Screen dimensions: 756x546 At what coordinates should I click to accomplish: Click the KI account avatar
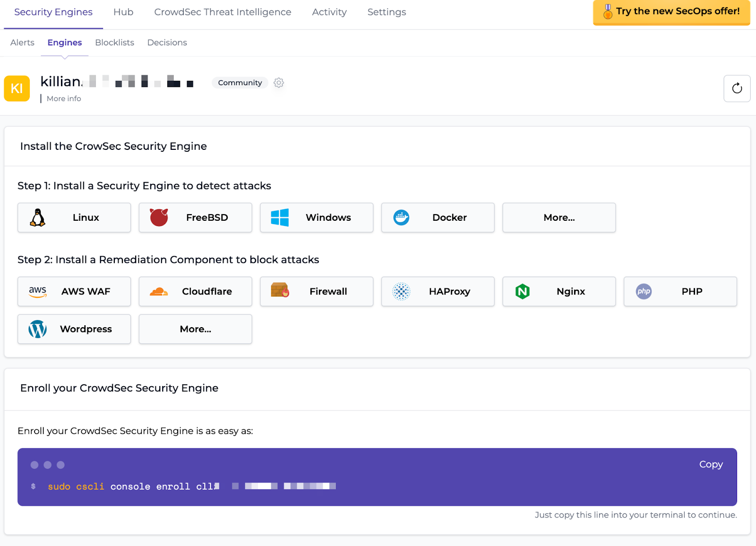tap(17, 88)
